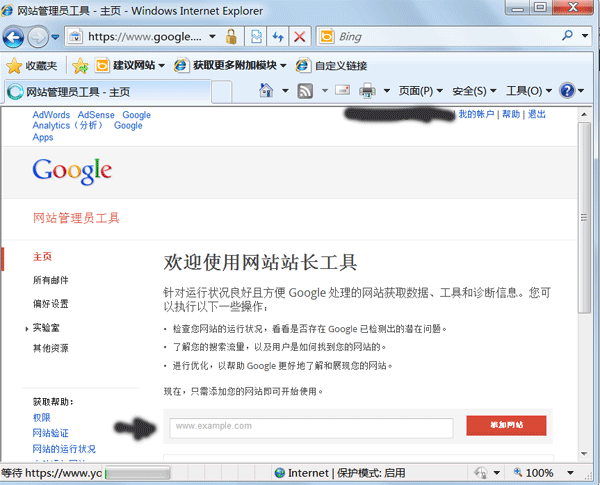Click the red 添加网站 button
Image resolution: width=600 pixels, height=485 pixels.
(506, 426)
